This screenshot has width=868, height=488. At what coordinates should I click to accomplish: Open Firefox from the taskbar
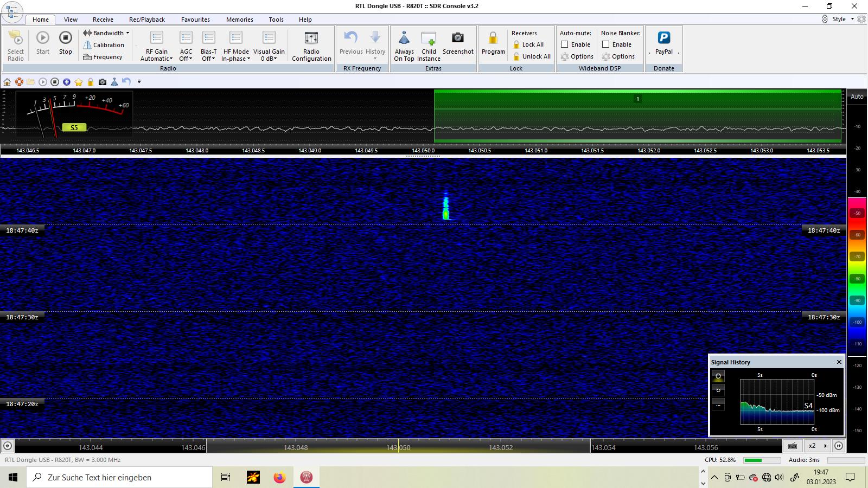click(279, 477)
